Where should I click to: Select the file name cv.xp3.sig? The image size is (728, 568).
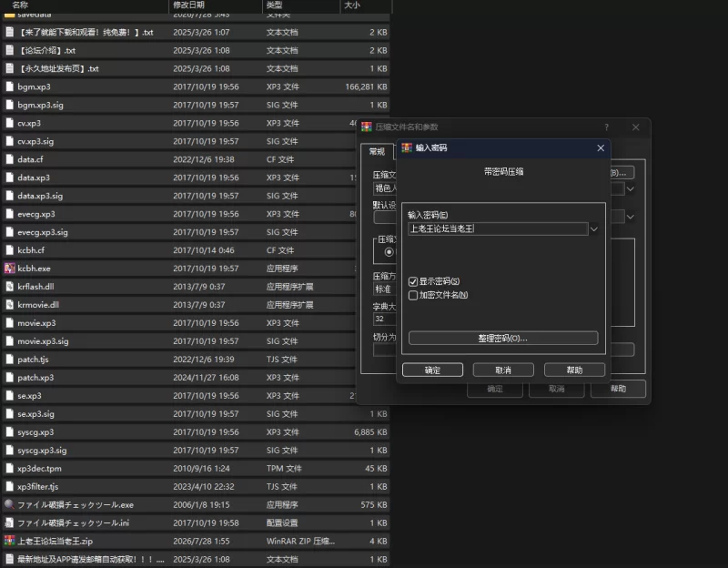tap(35, 141)
